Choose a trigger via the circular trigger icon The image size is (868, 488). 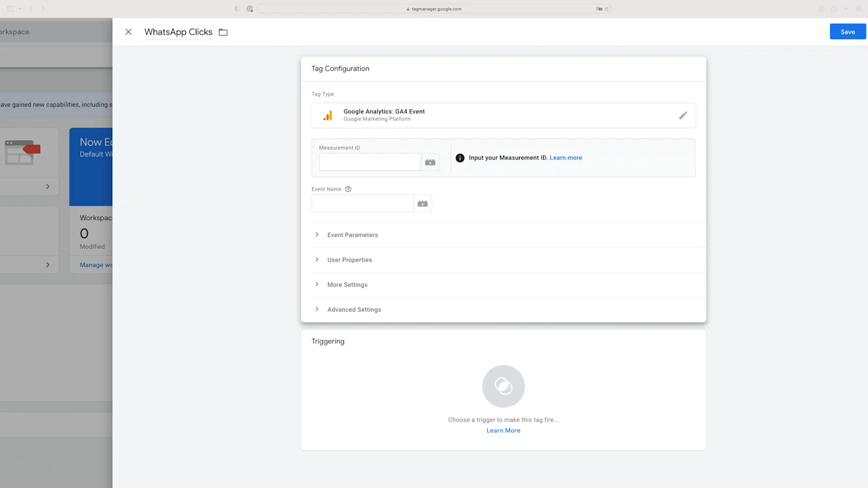503,386
